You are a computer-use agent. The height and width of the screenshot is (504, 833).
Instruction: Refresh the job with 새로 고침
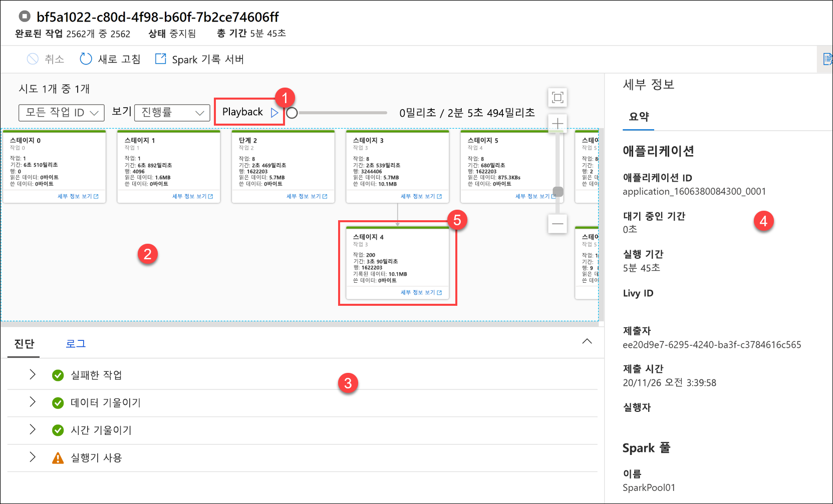coord(110,59)
